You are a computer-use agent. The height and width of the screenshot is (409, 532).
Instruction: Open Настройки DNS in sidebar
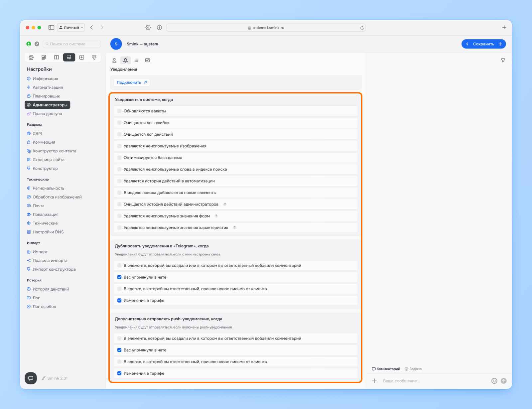point(48,232)
